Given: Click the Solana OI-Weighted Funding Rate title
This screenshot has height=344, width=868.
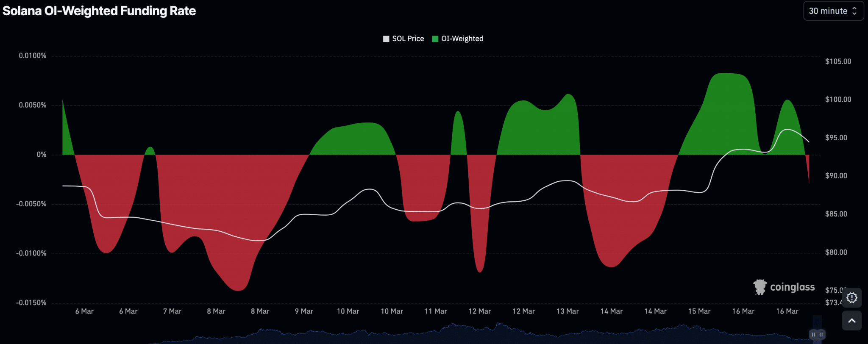Looking at the screenshot, I should click(x=99, y=11).
